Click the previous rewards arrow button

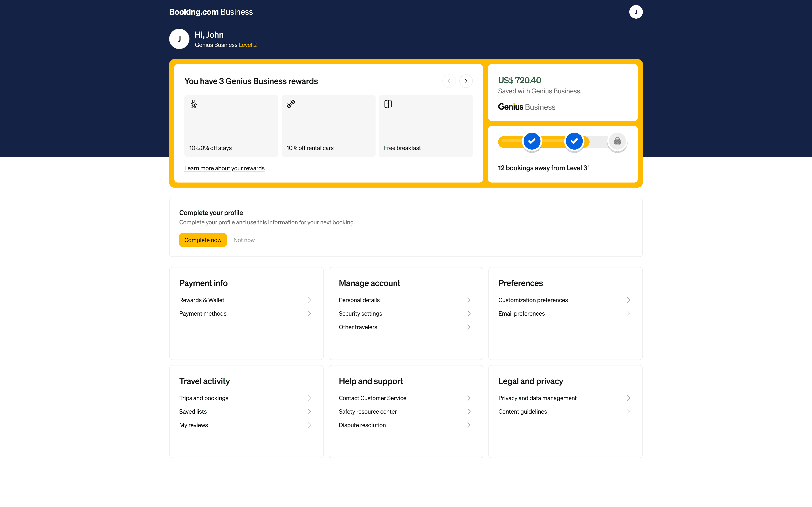pos(449,81)
